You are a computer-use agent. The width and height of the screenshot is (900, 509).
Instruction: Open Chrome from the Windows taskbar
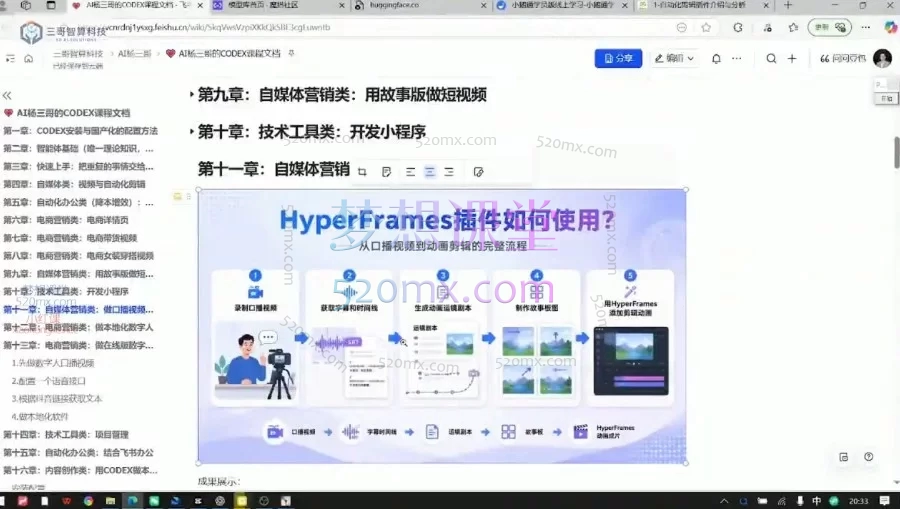pos(88,500)
